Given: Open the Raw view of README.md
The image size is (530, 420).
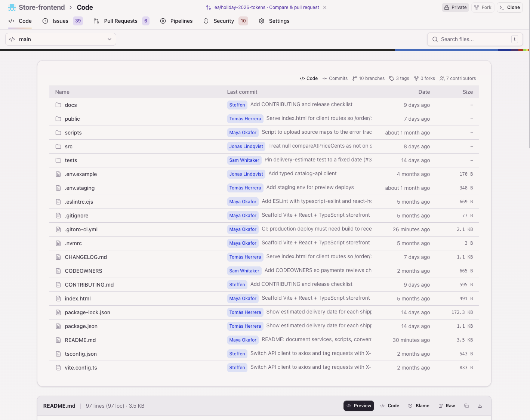Looking at the screenshot, I should [447, 406].
